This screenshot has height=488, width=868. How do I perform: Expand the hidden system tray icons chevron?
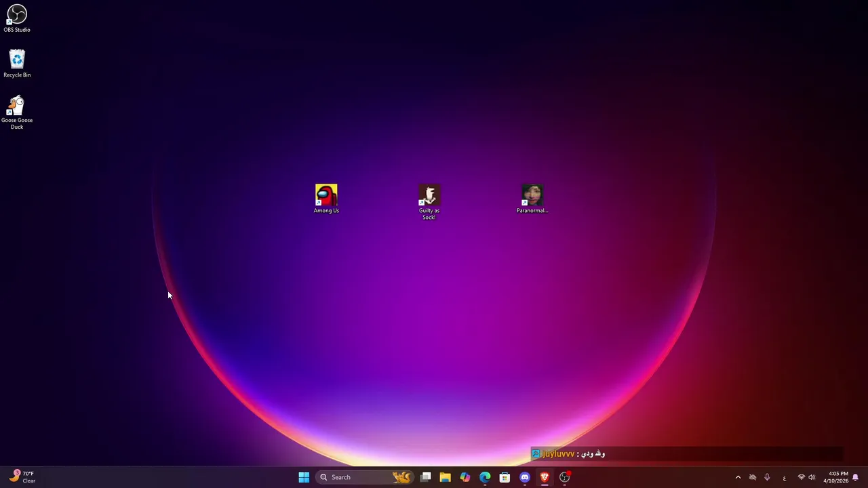pos(738,477)
